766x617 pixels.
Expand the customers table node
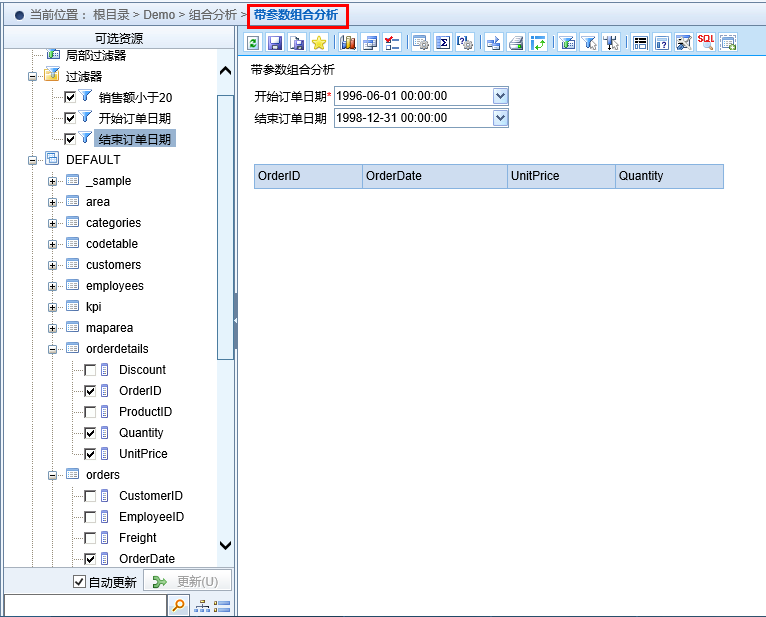(52, 266)
